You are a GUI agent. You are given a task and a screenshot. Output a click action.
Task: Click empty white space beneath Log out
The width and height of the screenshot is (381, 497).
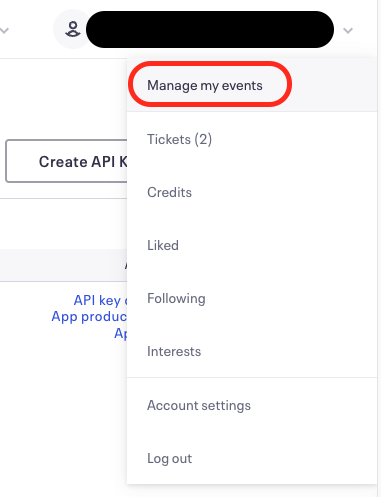coord(252,491)
